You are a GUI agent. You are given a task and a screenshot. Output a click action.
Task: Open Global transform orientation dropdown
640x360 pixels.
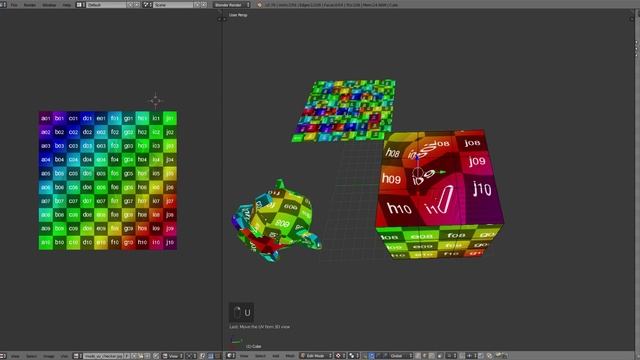401,356
